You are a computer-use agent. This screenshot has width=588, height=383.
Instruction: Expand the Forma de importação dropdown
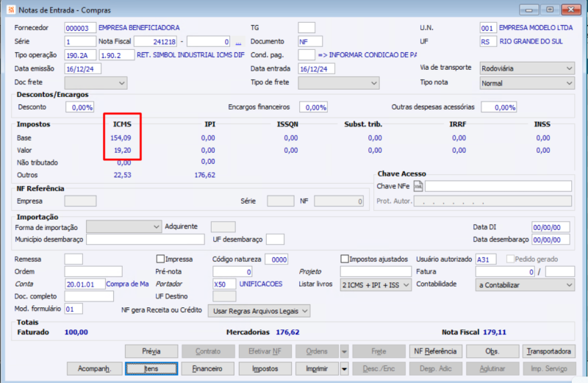[123, 226]
